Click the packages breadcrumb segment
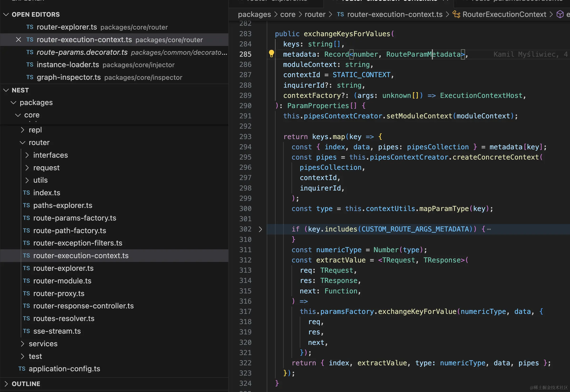The height and width of the screenshot is (392, 570). (x=254, y=15)
